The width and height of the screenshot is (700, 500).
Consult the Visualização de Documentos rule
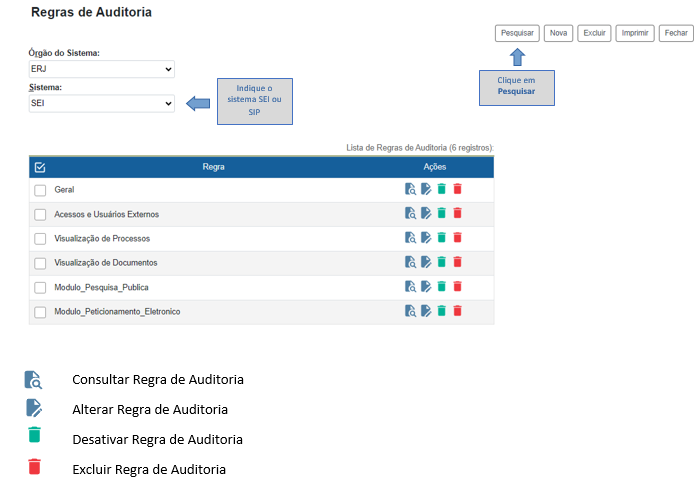tap(410, 262)
